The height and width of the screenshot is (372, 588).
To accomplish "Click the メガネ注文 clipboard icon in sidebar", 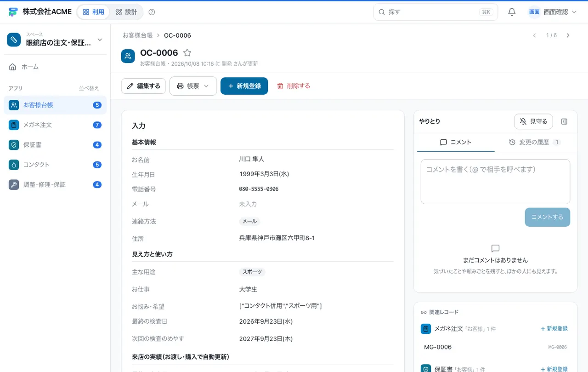I will pyautogui.click(x=14, y=125).
